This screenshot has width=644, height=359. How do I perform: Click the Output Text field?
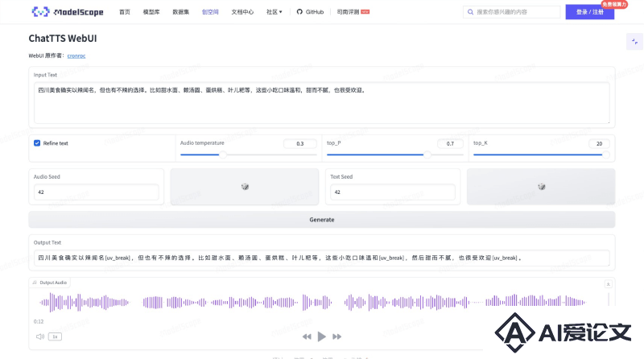[x=321, y=258]
